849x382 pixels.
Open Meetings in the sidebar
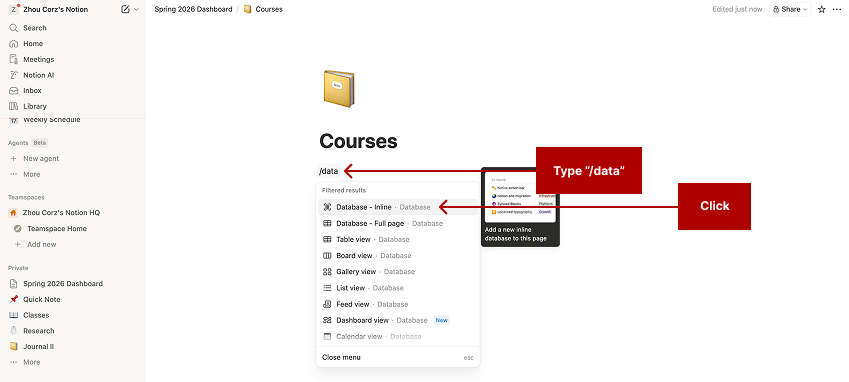73,59
